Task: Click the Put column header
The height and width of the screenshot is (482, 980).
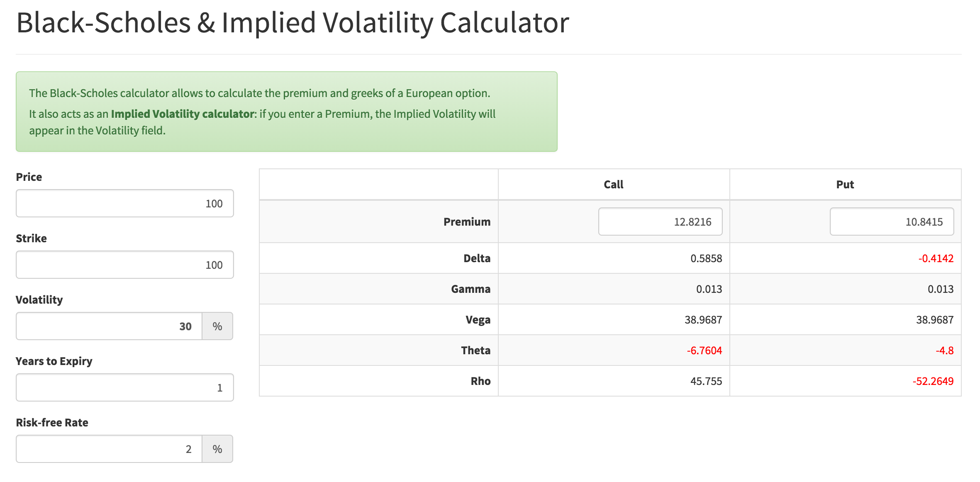Action: click(x=845, y=185)
